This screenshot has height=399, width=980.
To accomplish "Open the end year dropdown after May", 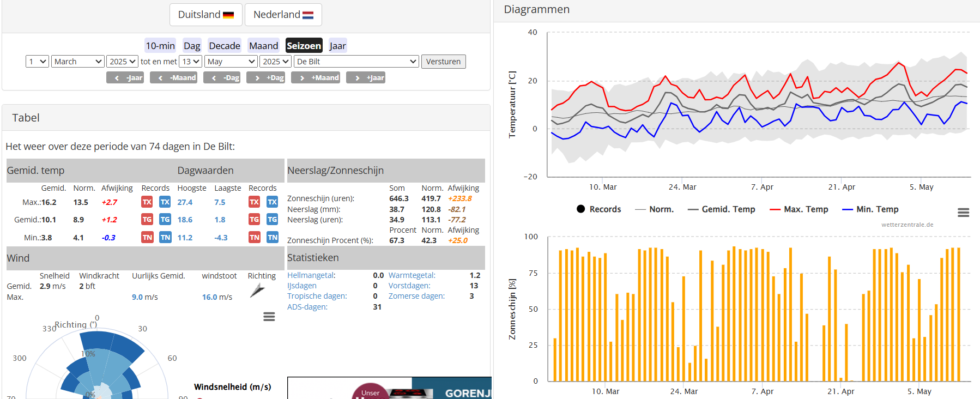I will [x=275, y=62].
